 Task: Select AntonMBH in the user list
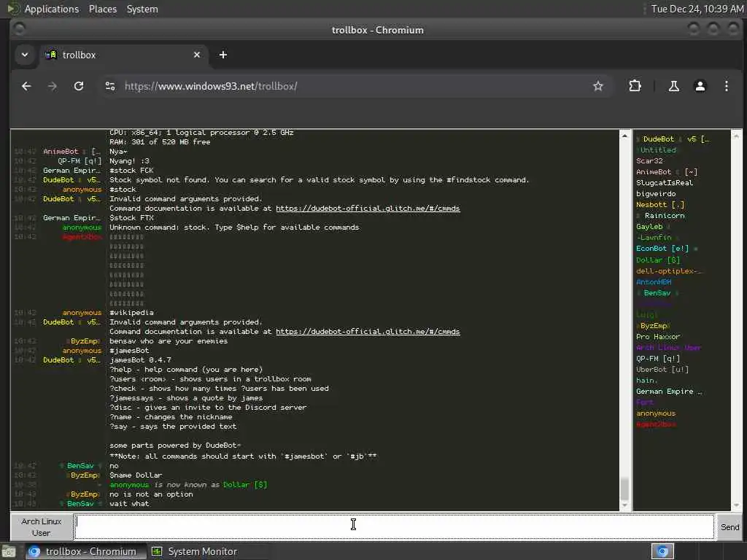[x=654, y=282]
